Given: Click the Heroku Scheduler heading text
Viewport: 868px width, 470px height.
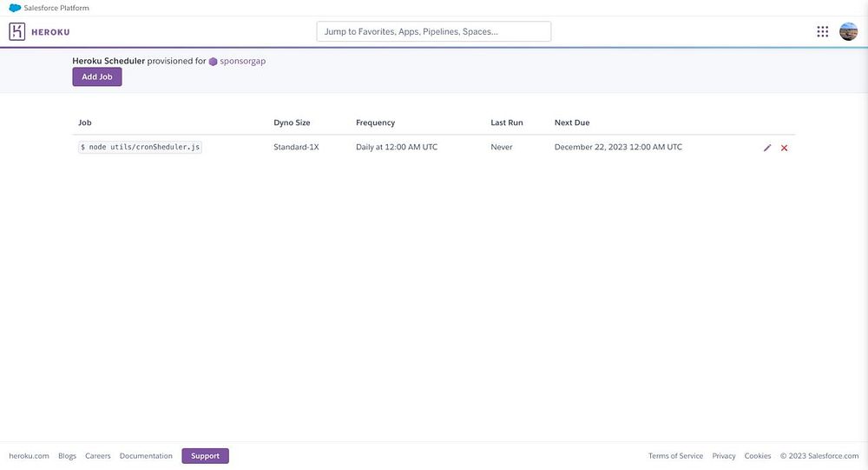Looking at the screenshot, I should (x=108, y=61).
